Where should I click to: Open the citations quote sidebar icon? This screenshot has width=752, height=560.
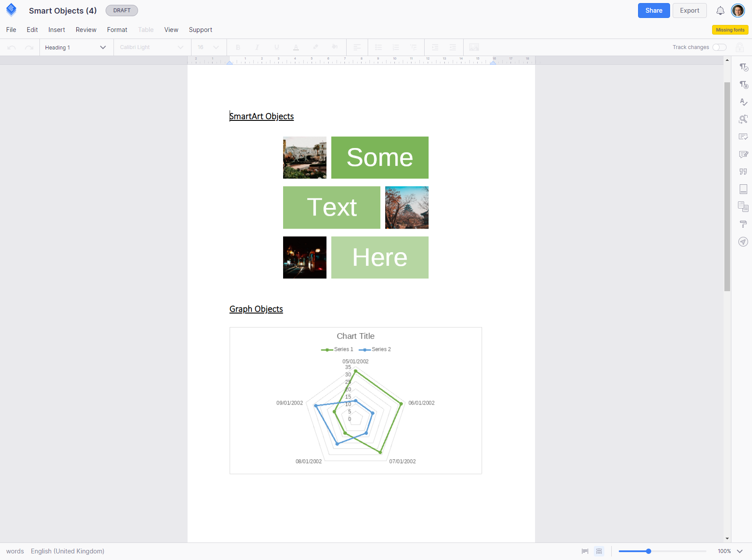pos(744,172)
